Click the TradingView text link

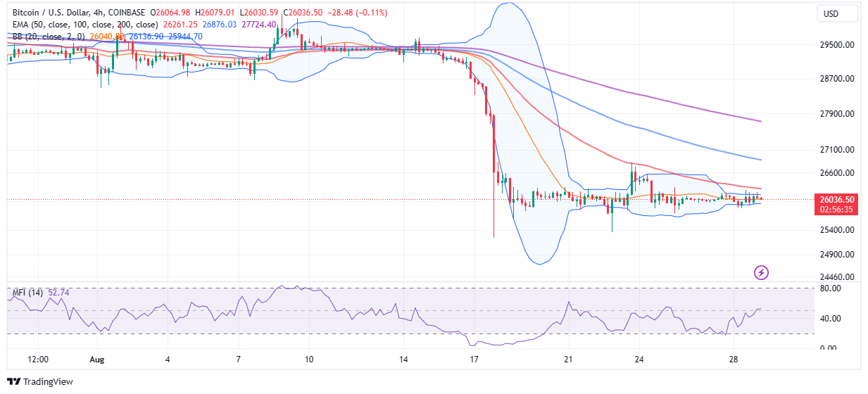coord(49,382)
